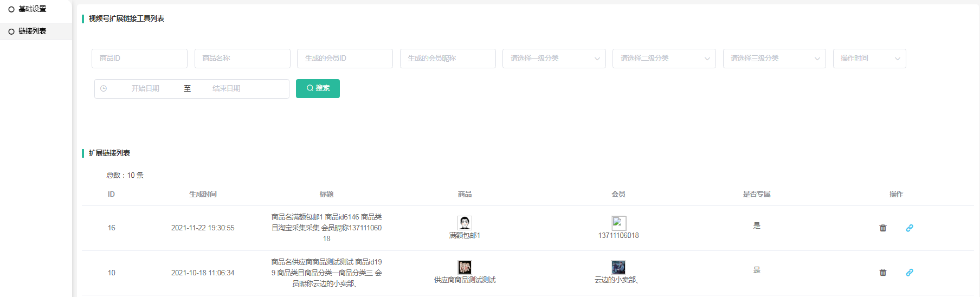Delete the link row with ID 16
The width and height of the screenshot is (980, 297).
point(882,228)
